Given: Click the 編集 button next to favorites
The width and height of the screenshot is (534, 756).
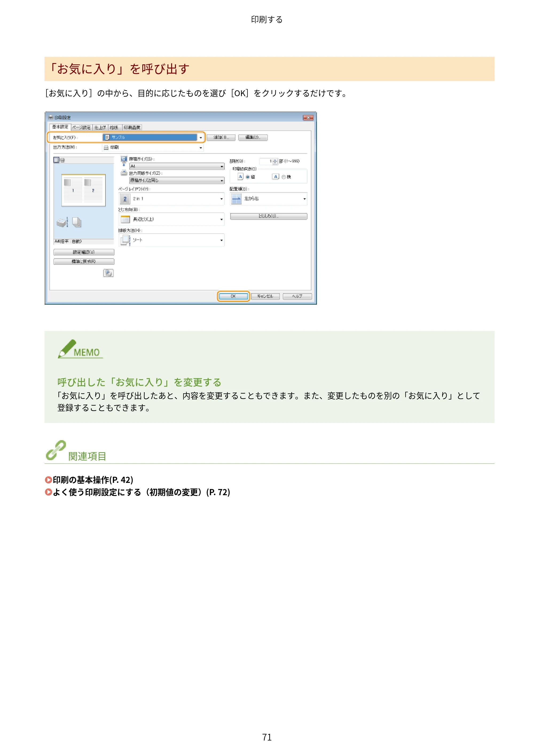Looking at the screenshot, I should pyautogui.click(x=253, y=137).
